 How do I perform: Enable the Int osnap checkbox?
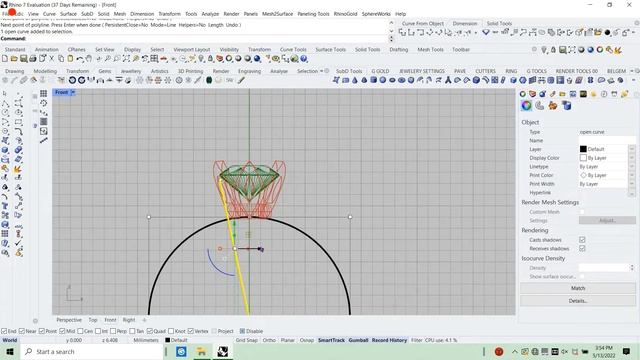[x=98, y=331]
